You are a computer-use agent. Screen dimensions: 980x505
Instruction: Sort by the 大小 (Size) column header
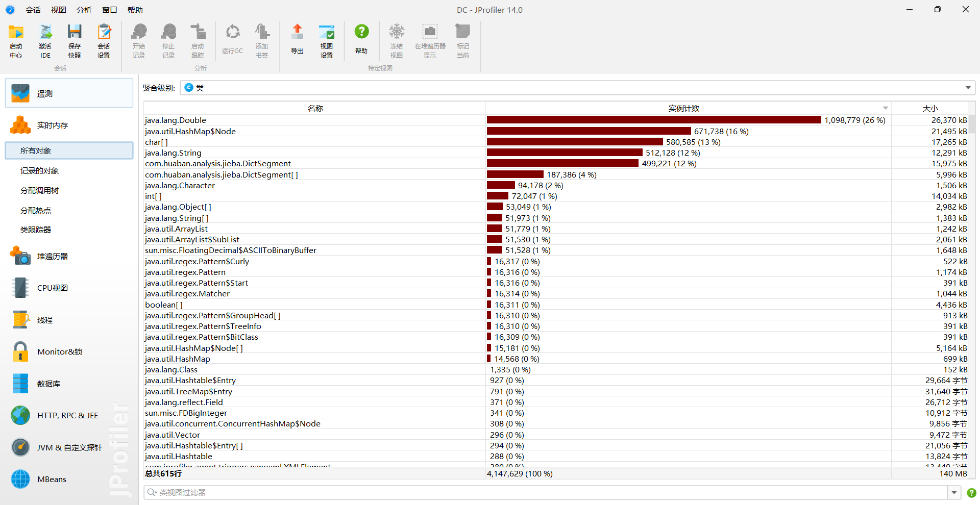[x=930, y=108]
